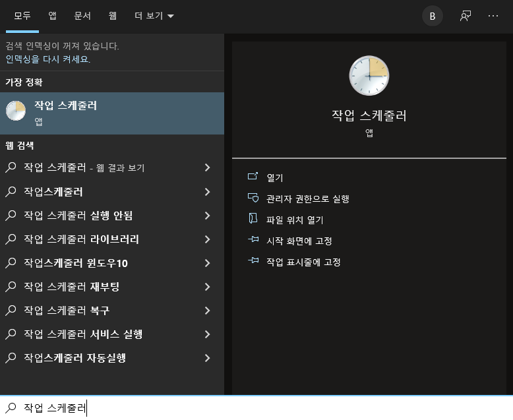Image resolution: width=513 pixels, height=420 pixels.
Task: Click the 파일 위치 열기 file icon
Action: pos(253,218)
